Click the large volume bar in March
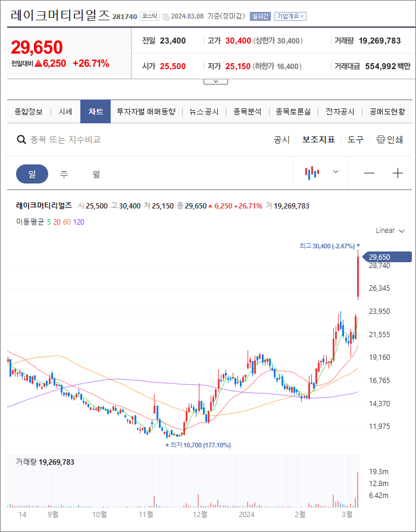416x532 pixels. click(x=357, y=489)
